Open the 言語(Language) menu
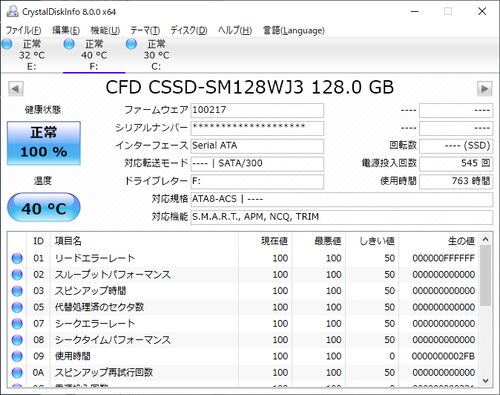Viewport: 500px width, 395px height. [x=294, y=31]
